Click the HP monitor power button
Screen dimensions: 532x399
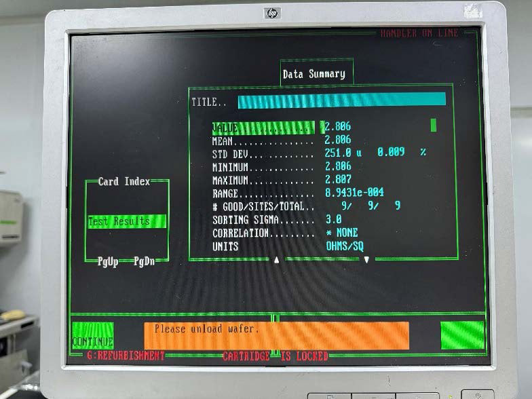point(478,395)
